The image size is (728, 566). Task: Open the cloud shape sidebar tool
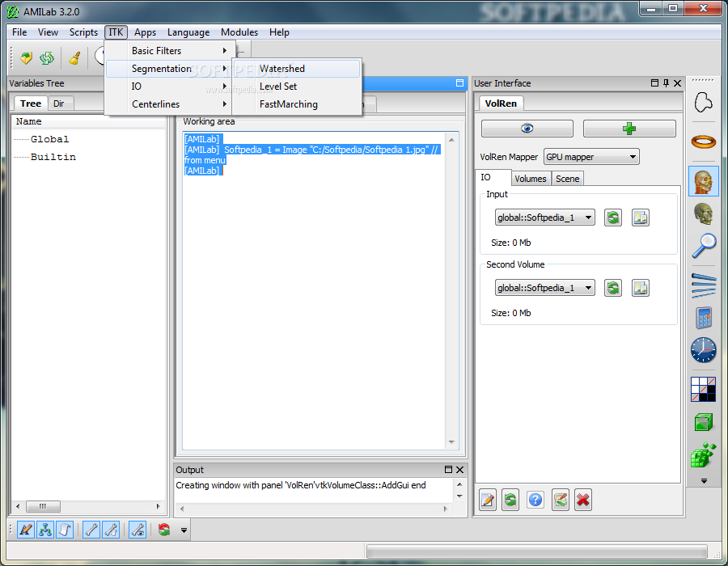pyautogui.click(x=704, y=102)
